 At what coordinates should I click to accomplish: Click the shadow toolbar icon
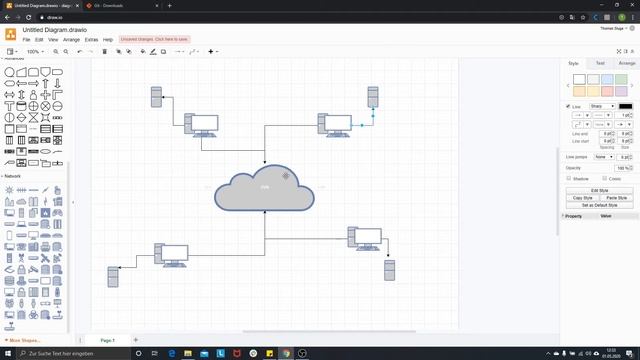[x=163, y=52]
